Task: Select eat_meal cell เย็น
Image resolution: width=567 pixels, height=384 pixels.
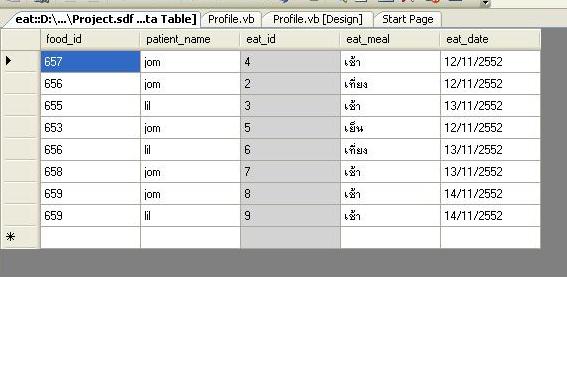Action: coord(391,128)
